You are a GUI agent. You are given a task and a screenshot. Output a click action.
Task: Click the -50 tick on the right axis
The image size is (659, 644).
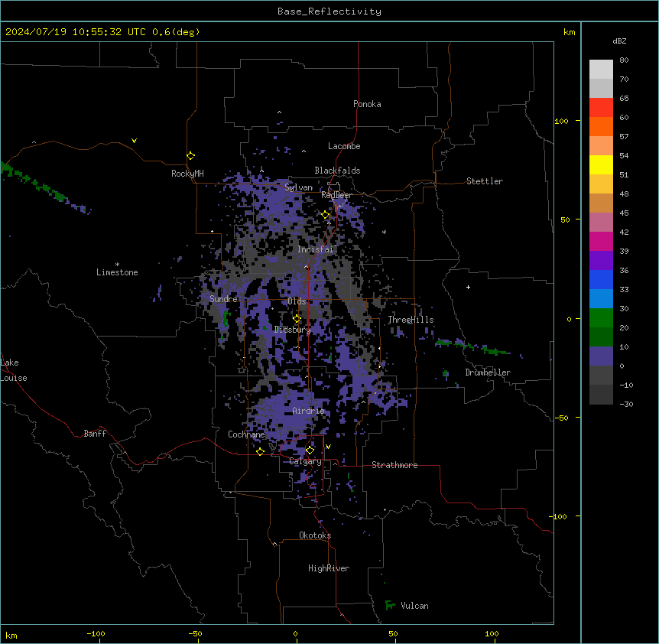tap(561, 418)
